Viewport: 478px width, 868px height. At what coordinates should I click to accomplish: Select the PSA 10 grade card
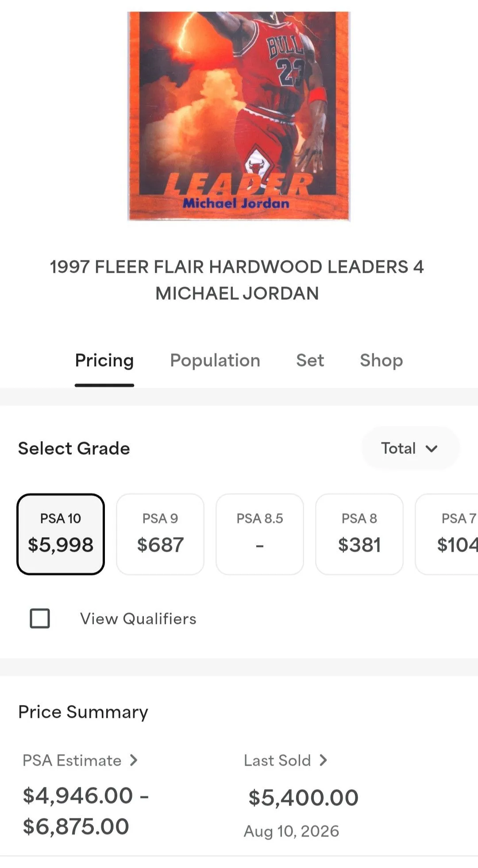[x=61, y=534]
